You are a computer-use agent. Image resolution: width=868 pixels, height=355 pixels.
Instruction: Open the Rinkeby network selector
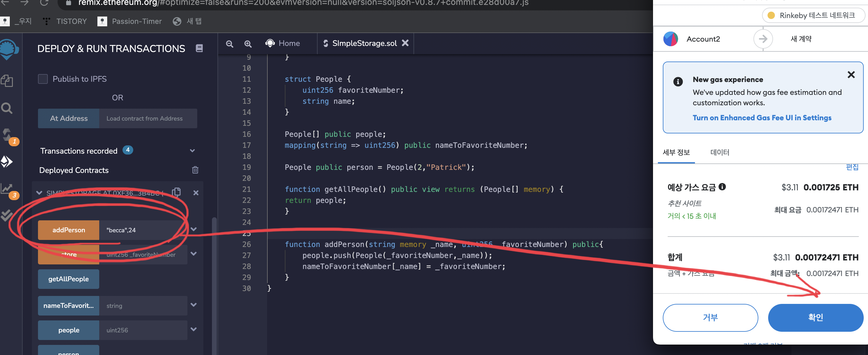tap(813, 16)
